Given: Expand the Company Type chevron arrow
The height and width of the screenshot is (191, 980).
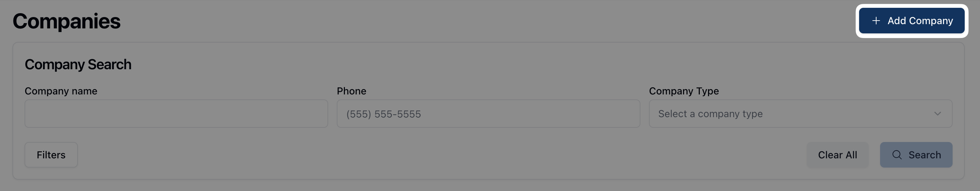Looking at the screenshot, I should point(937,114).
